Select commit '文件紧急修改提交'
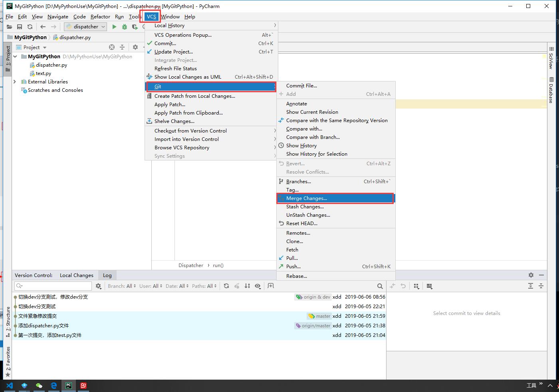This screenshot has height=392, width=559. pyautogui.click(x=38, y=316)
